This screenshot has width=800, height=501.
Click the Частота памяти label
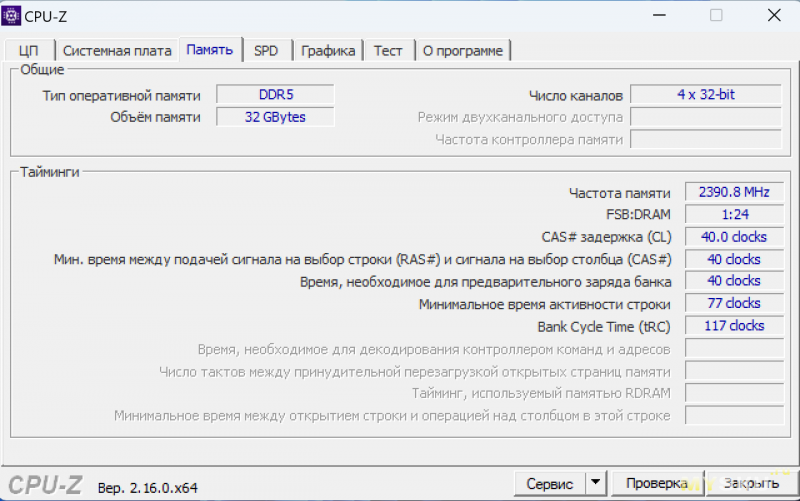[619, 193]
